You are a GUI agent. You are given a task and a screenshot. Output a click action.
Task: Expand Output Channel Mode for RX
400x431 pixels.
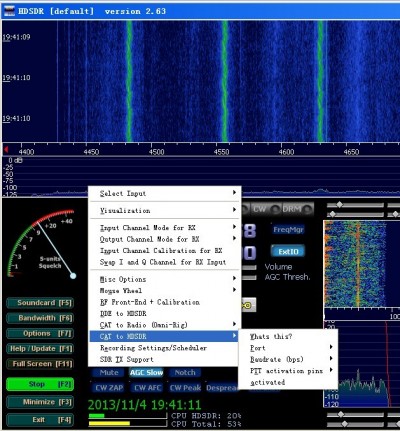(165, 239)
